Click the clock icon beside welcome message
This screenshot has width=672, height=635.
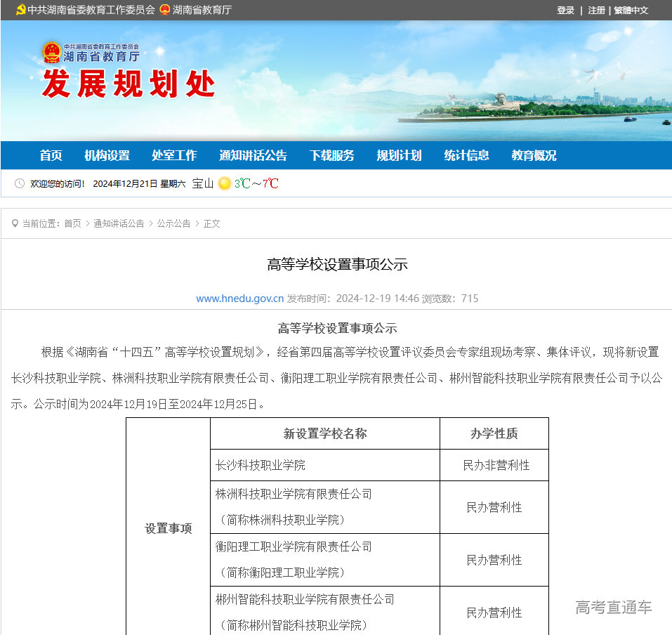click(19, 183)
